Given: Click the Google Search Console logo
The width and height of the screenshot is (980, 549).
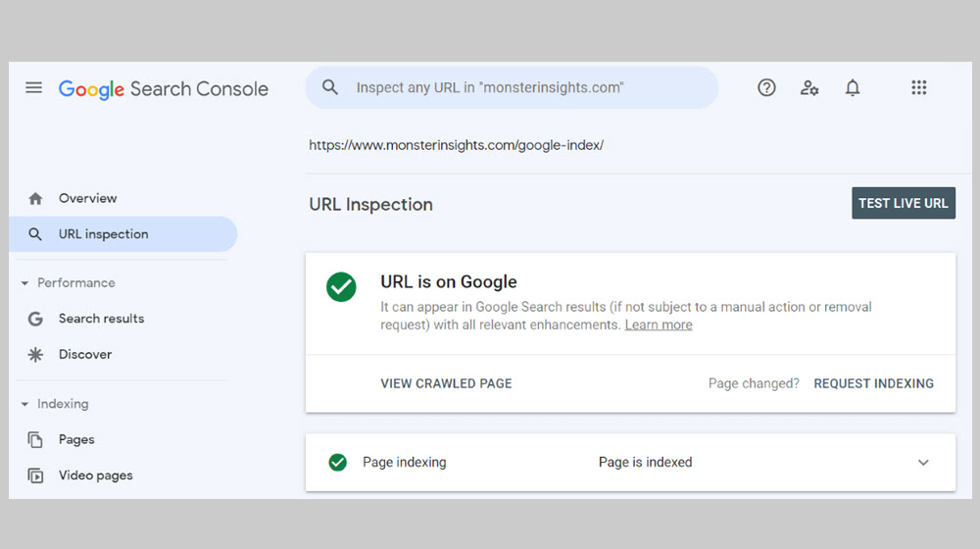Looking at the screenshot, I should coord(163,89).
